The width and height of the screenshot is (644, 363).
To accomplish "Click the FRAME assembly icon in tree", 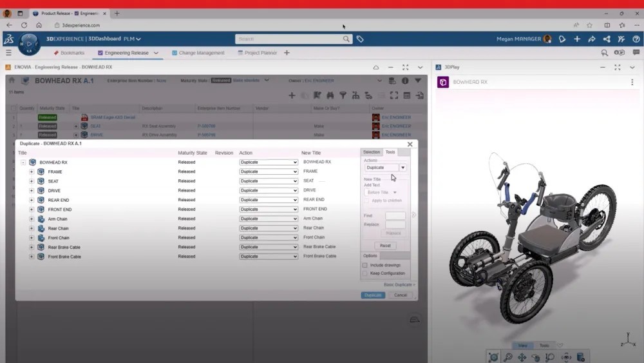I will [41, 172].
